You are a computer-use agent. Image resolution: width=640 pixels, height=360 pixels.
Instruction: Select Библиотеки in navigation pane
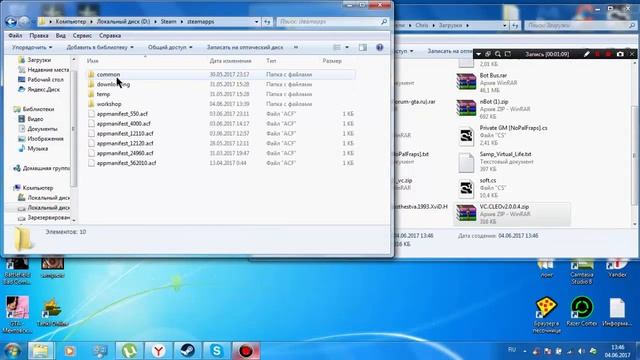tap(33, 109)
